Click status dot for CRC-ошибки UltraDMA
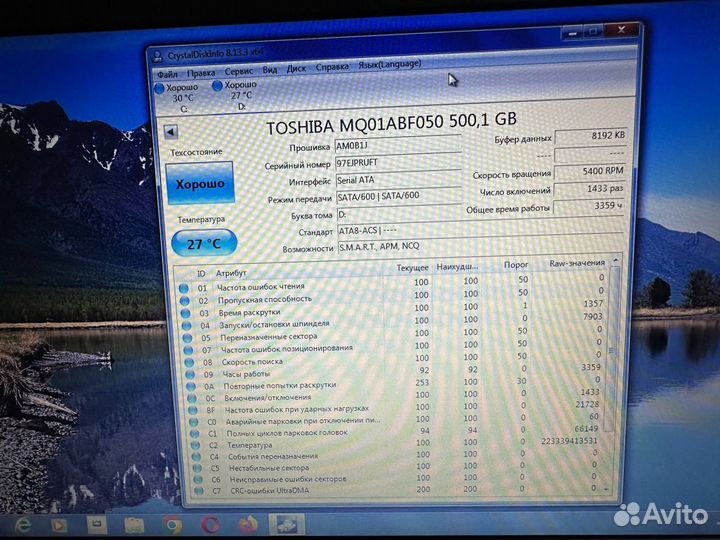The height and width of the screenshot is (540, 720). 199,491
